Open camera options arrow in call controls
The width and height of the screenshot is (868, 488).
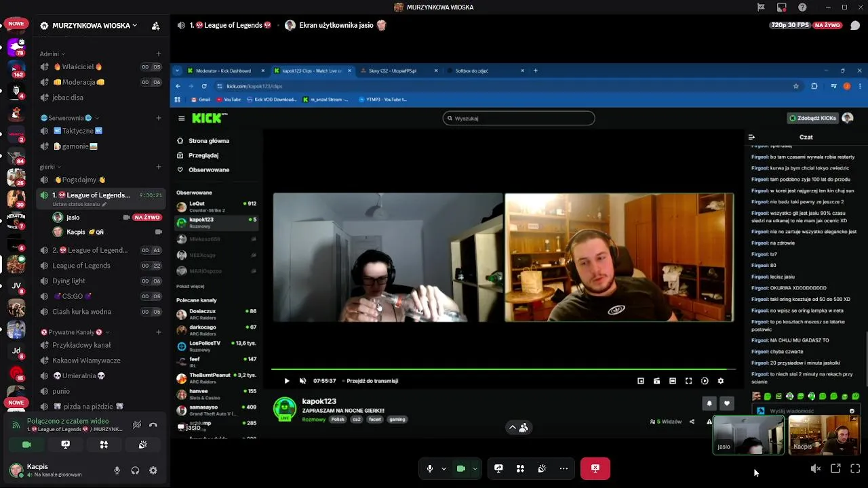tap(475, 468)
